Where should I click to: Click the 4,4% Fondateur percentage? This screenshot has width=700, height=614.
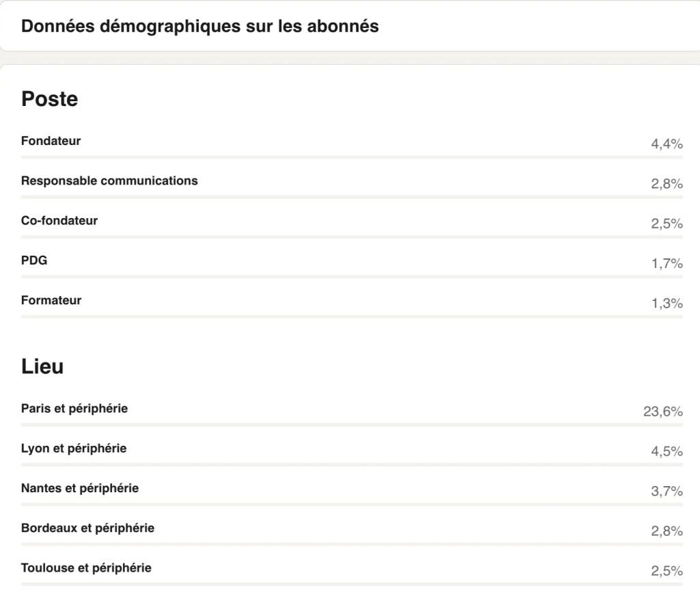pyautogui.click(x=667, y=144)
